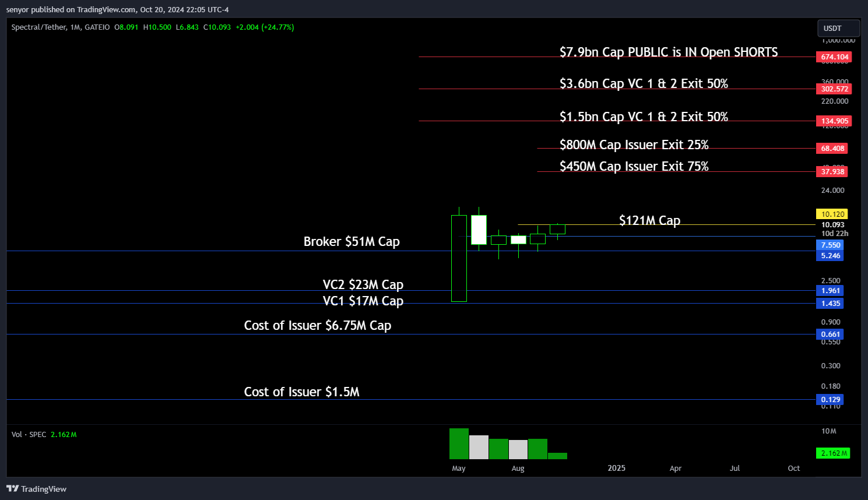The width and height of the screenshot is (868, 500).
Task: Click the 2025 label on time axis
Action: (x=616, y=469)
